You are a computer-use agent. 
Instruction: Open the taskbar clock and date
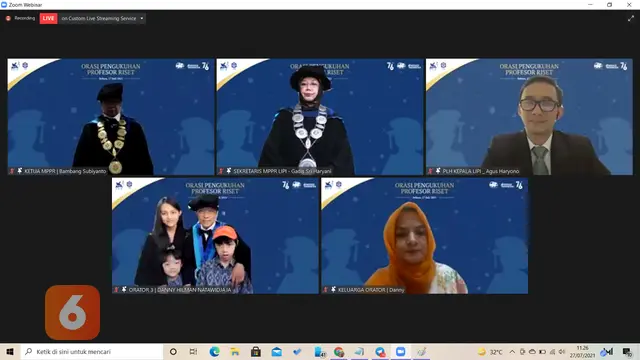(582, 351)
